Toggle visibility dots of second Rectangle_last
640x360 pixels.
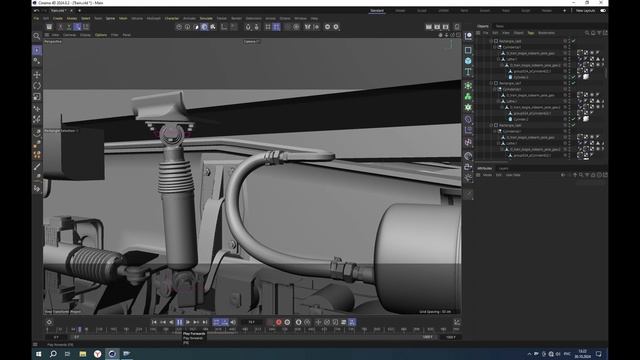click(569, 83)
